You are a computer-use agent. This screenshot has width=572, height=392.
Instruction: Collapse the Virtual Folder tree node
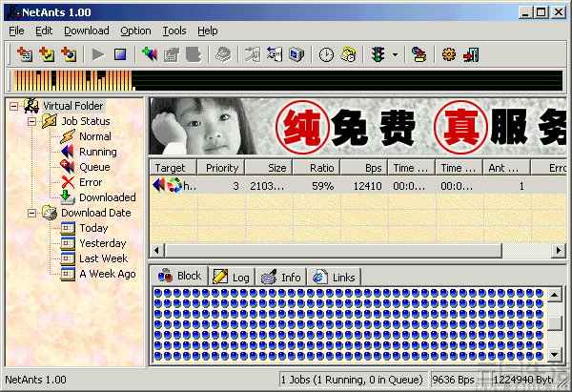[14, 106]
